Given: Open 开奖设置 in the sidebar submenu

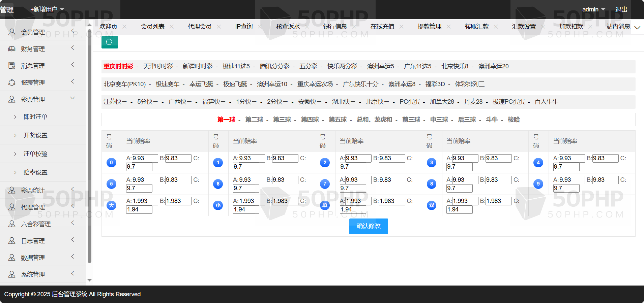Looking at the screenshot, I should point(35,135).
